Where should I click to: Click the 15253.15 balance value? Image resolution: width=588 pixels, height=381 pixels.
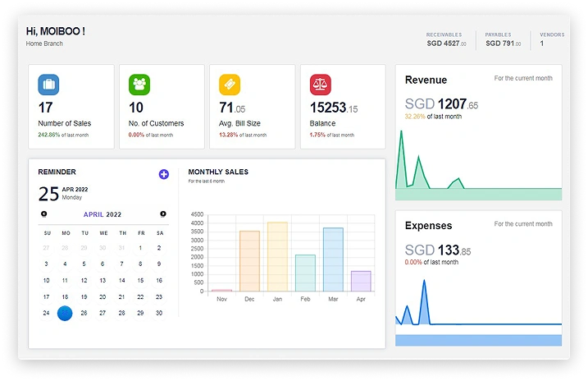click(334, 108)
